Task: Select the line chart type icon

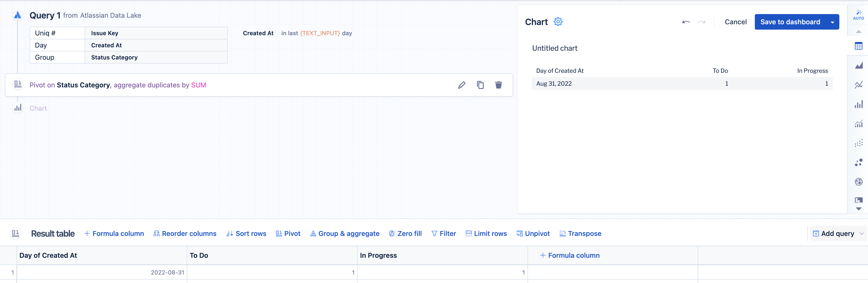Action: [x=858, y=84]
